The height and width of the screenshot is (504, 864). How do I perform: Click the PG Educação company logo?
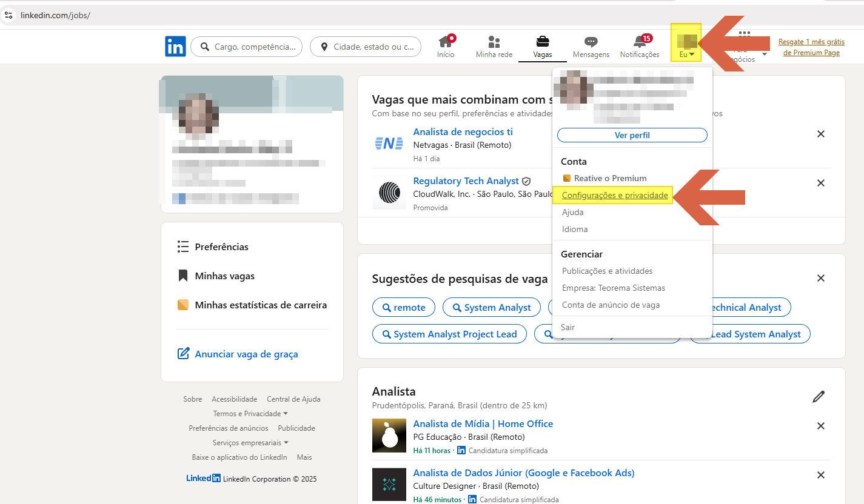(389, 436)
